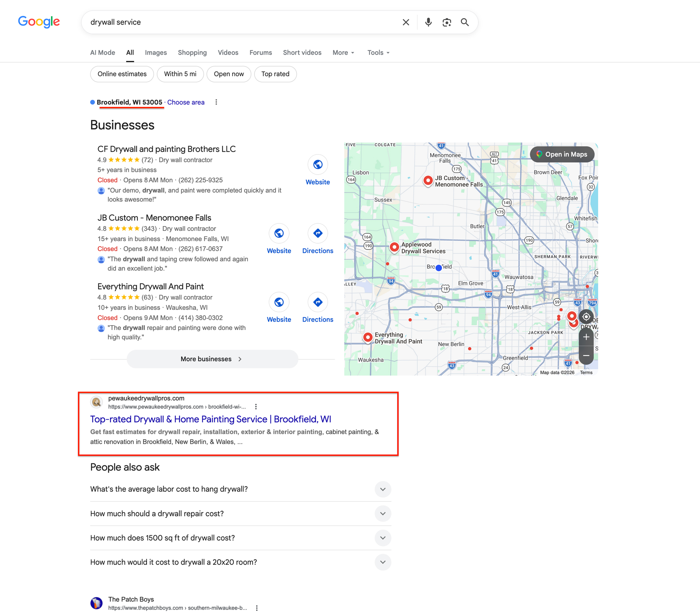Open CF Drywall and painting Brothers website icon
700x614 pixels.
(x=318, y=165)
